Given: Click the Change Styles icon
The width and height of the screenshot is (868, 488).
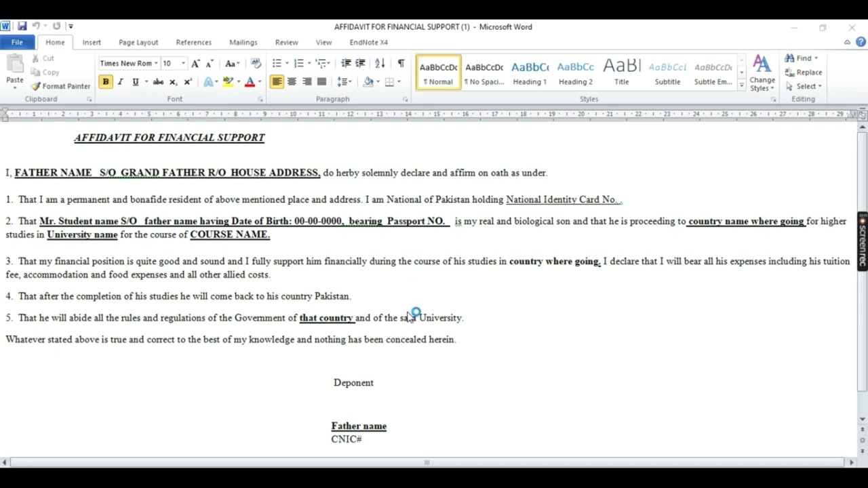Looking at the screenshot, I should (762, 73).
